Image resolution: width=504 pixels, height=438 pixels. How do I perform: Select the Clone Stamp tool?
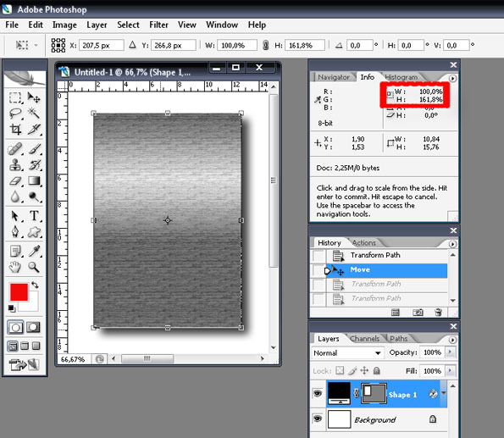point(15,164)
